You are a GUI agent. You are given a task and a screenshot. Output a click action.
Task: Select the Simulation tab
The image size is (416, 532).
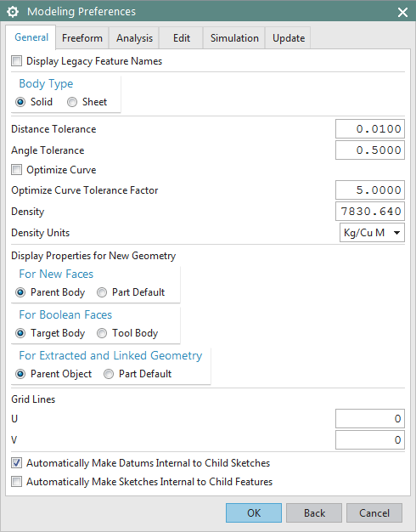pyautogui.click(x=234, y=38)
